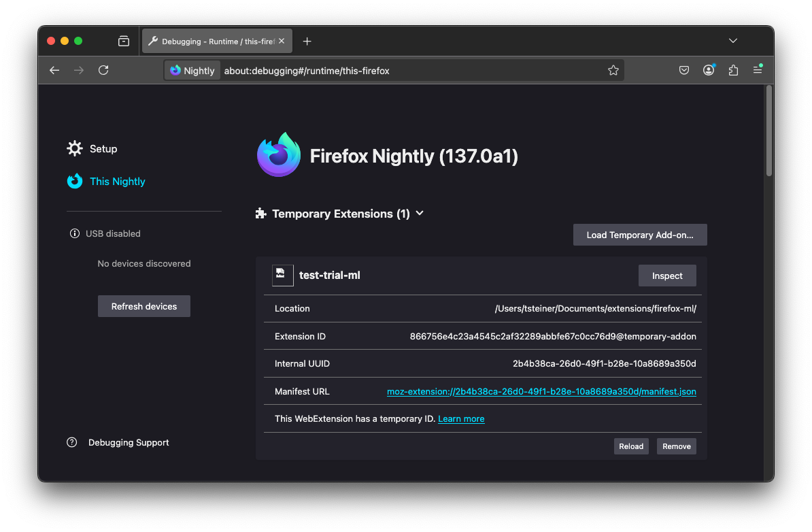This screenshot has width=812, height=532.
Task: Open the Firefox View icon
Action: click(123, 41)
